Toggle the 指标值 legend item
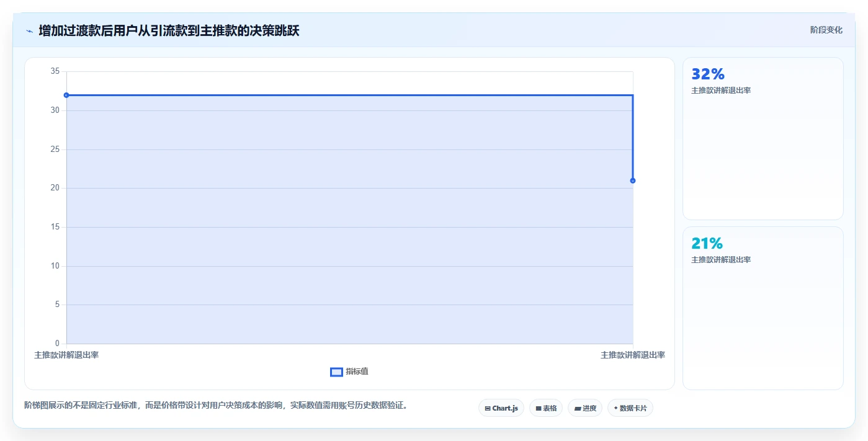 (x=349, y=372)
